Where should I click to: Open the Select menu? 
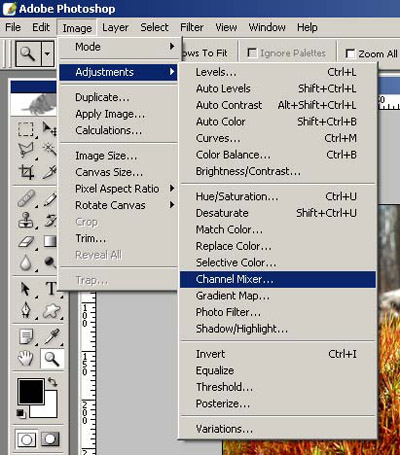pos(154,27)
